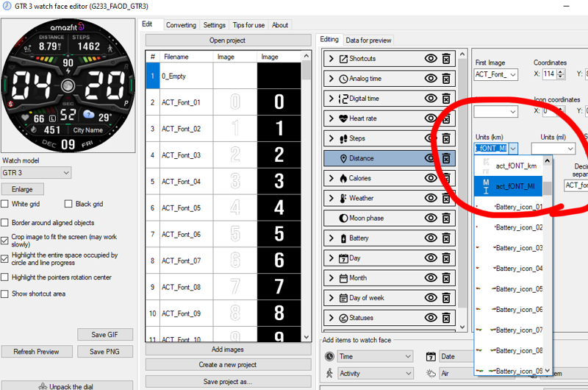The image size is (588, 390).
Task: Click the Statuses item icon
Action: point(343,318)
